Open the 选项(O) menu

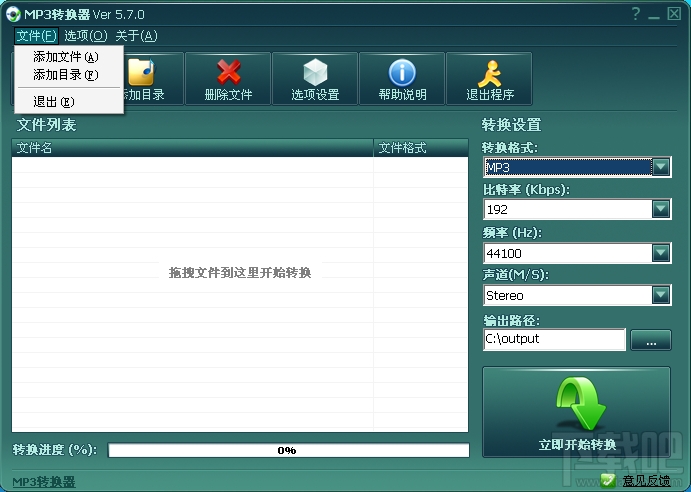(x=86, y=36)
